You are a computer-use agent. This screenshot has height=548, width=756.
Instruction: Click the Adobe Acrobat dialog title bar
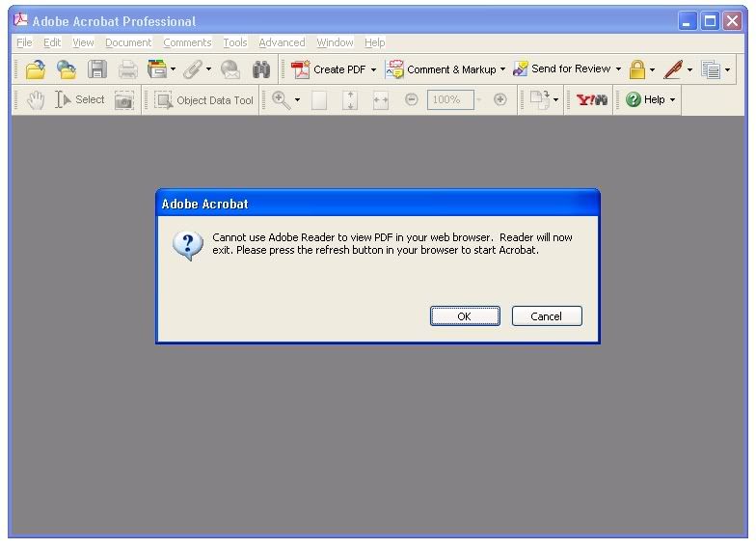click(x=378, y=204)
